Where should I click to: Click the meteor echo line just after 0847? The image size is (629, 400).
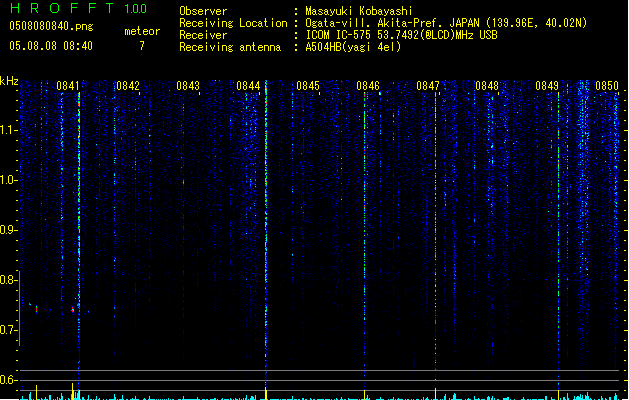tap(436, 237)
